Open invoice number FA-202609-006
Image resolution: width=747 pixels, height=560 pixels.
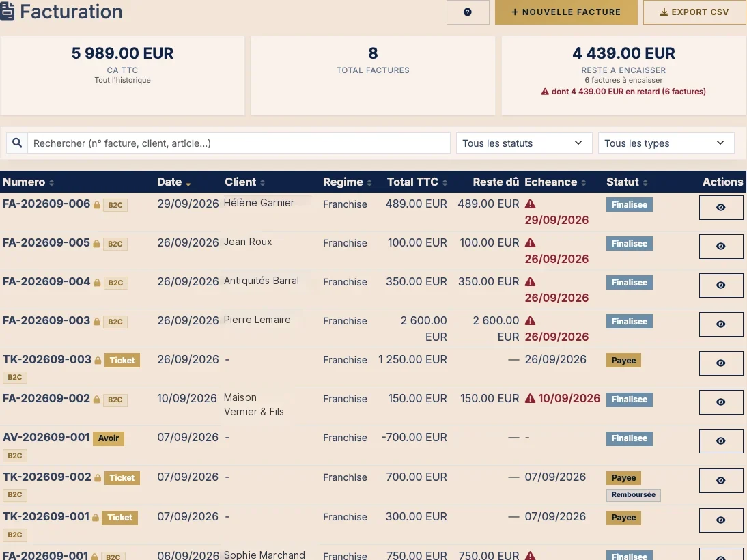46,204
